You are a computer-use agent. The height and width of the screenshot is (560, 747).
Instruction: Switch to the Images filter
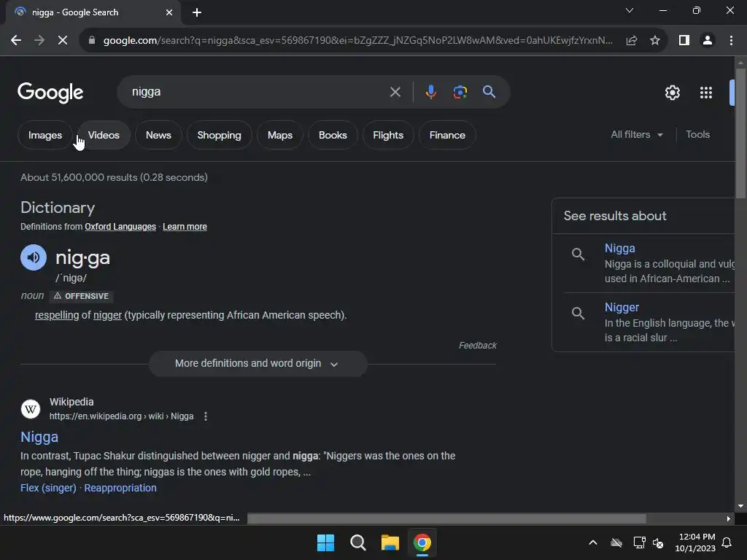pos(44,135)
